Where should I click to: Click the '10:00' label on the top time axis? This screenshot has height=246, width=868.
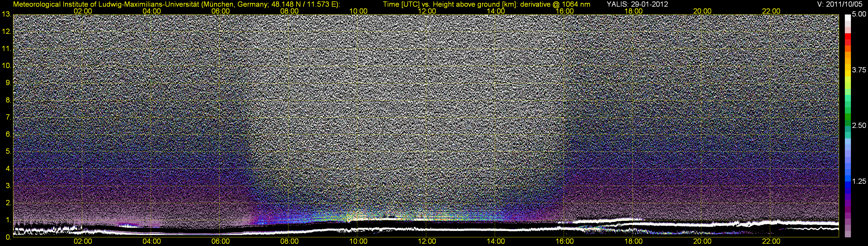[x=358, y=11]
